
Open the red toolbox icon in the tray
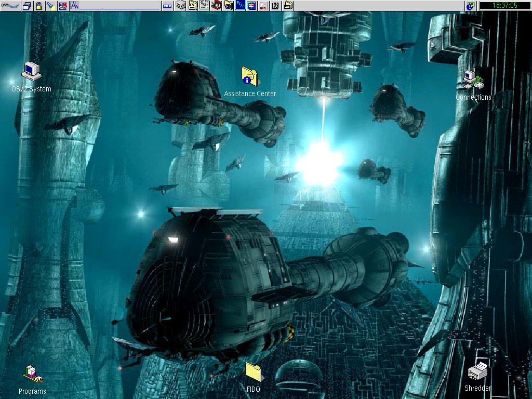(x=216, y=5)
